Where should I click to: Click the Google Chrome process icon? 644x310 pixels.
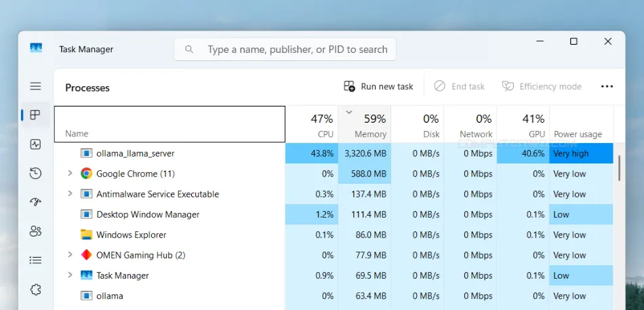[86, 174]
